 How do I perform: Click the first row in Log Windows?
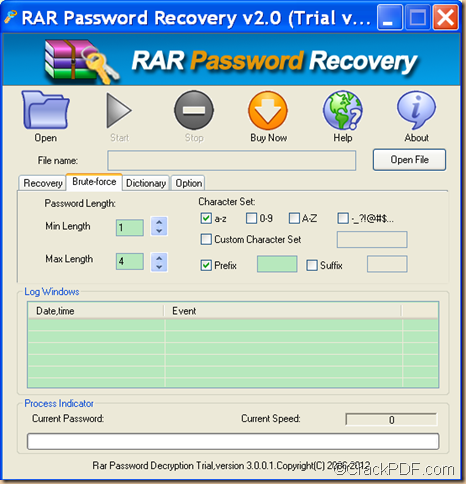[233, 325]
